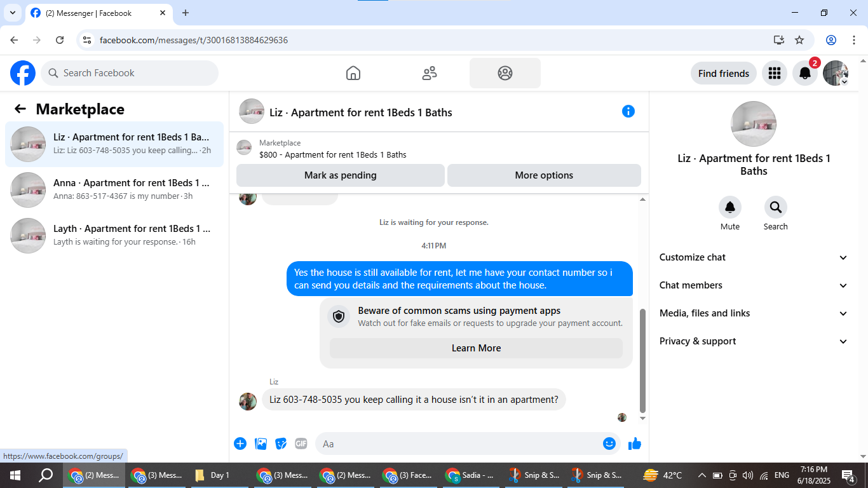Open conversation information icon
Image resolution: width=868 pixels, height=488 pixels.
click(628, 111)
